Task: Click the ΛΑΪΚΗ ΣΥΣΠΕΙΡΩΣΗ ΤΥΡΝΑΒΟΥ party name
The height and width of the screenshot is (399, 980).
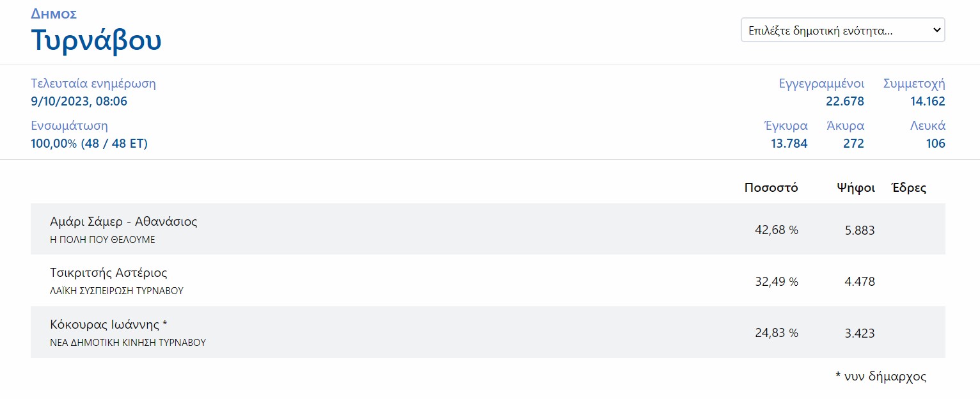Action: click(x=116, y=291)
